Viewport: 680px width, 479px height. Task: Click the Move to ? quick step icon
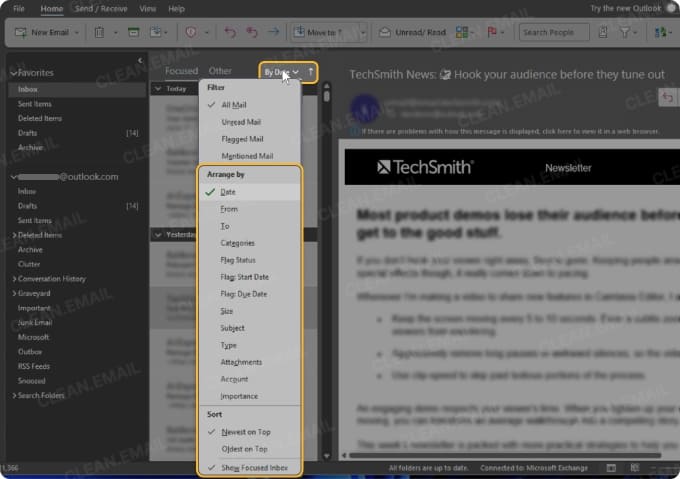[299, 32]
